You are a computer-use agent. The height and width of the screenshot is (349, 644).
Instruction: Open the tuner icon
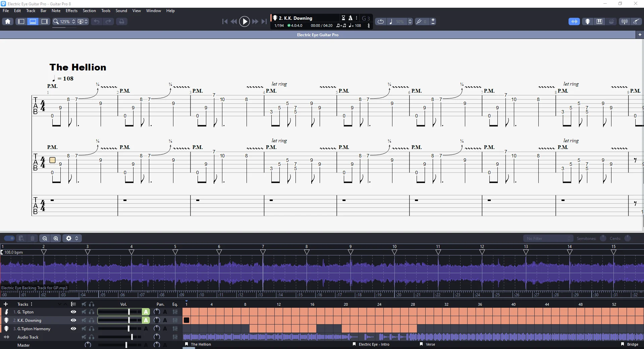(624, 21)
